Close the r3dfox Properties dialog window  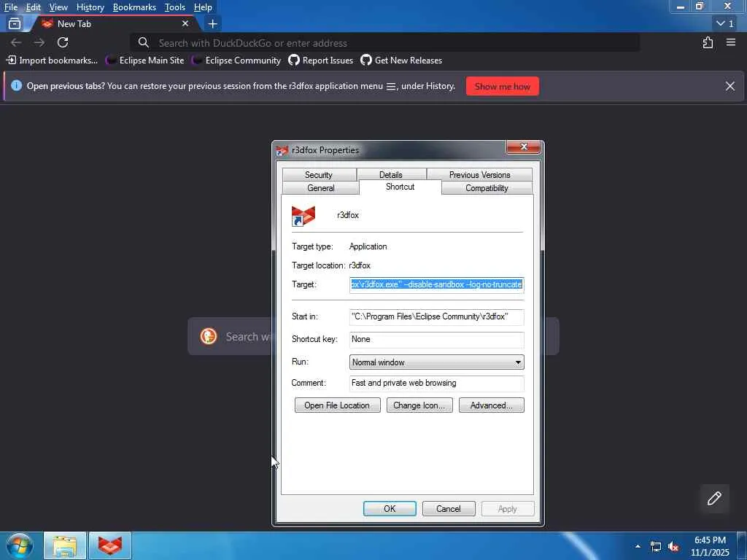[x=523, y=147]
